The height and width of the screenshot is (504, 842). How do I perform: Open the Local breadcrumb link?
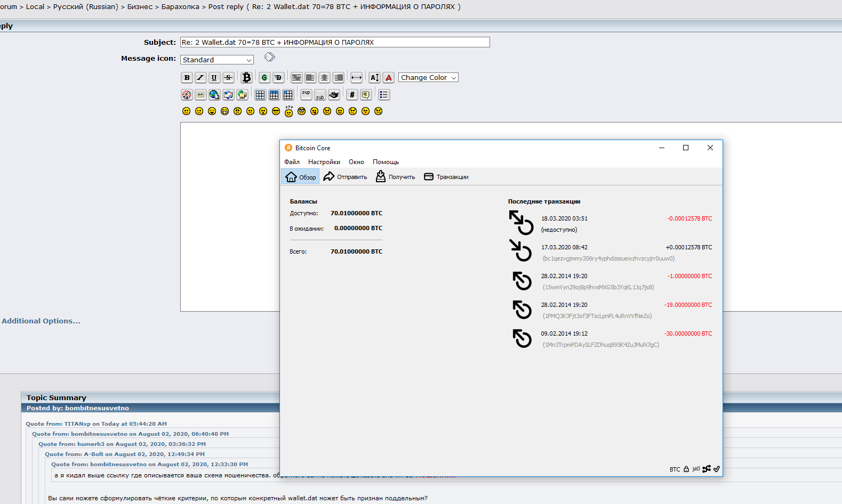(35, 6)
